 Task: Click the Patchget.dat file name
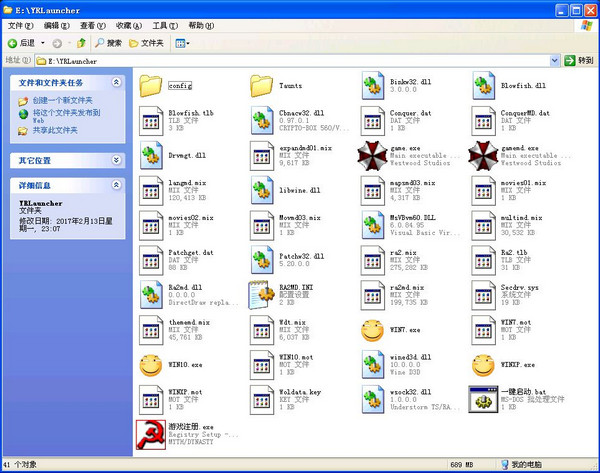tap(191, 253)
